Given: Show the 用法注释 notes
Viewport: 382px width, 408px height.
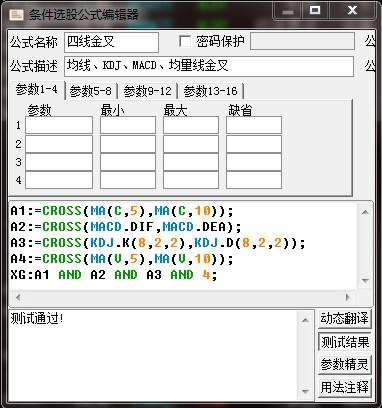Looking at the screenshot, I should [x=344, y=387].
